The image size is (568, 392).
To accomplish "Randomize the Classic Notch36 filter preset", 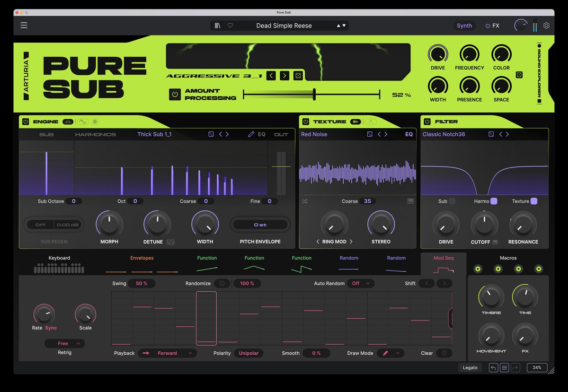I will [491, 134].
